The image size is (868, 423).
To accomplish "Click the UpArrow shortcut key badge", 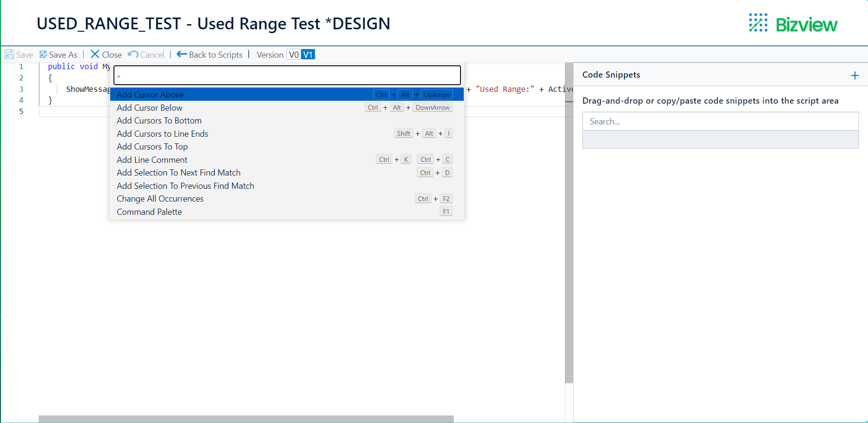I will (437, 95).
